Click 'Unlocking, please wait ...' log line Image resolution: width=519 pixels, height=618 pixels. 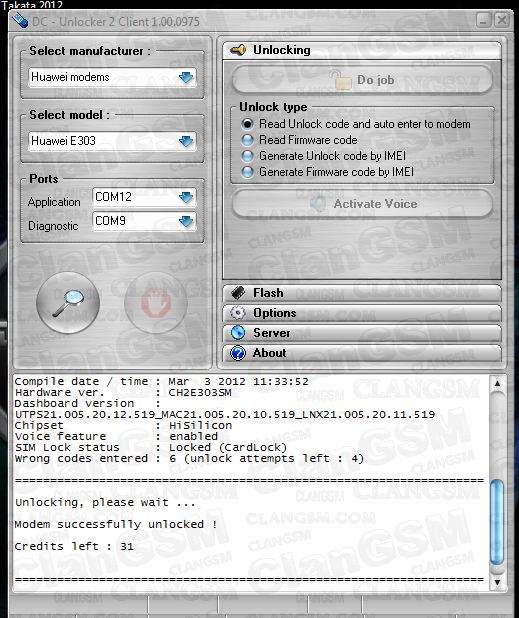click(x=105, y=503)
